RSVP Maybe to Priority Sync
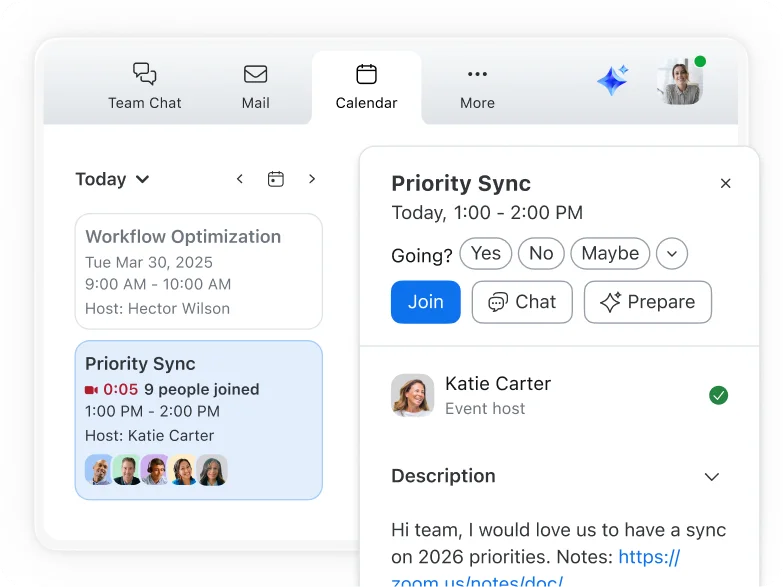Viewport: 783px width, 587px height. [x=610, y=254]
